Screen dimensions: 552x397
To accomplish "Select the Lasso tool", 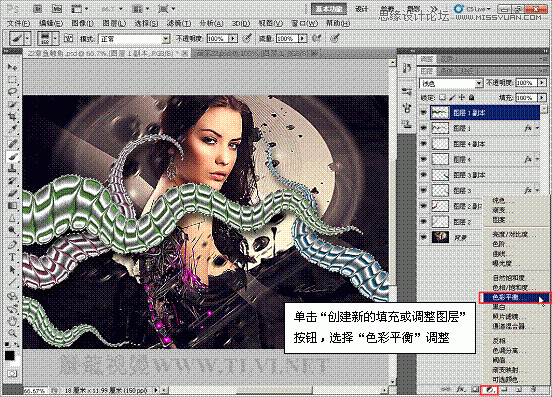I will point(12,92).
